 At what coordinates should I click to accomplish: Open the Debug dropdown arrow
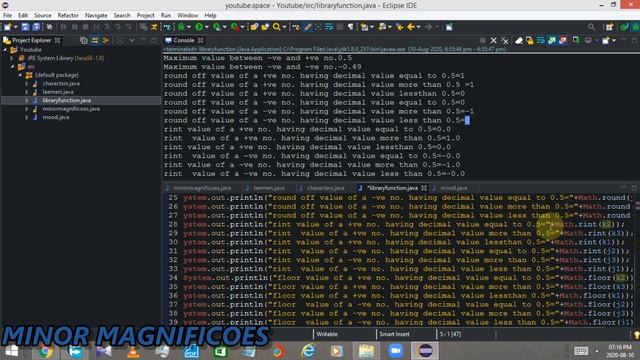(x=189, y=27)
